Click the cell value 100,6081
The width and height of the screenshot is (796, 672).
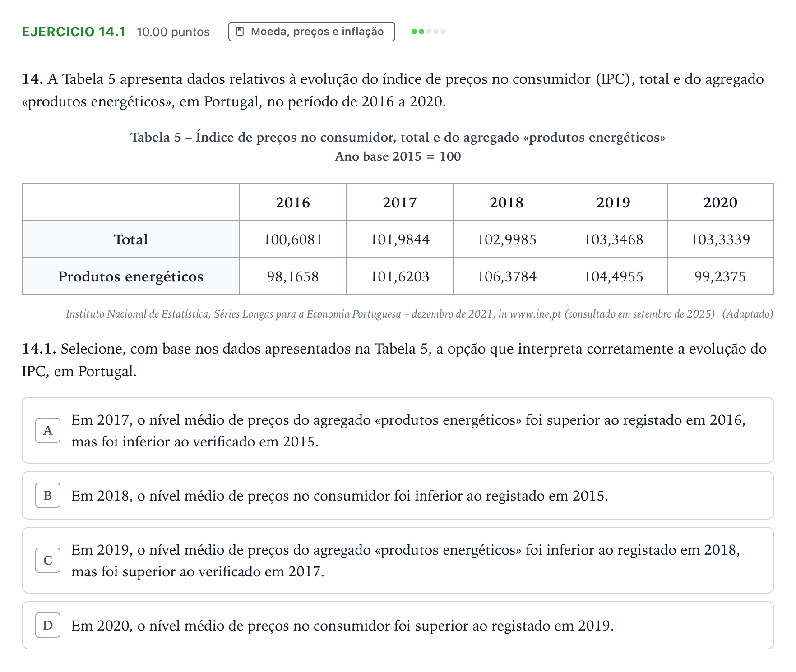[293, 239]
